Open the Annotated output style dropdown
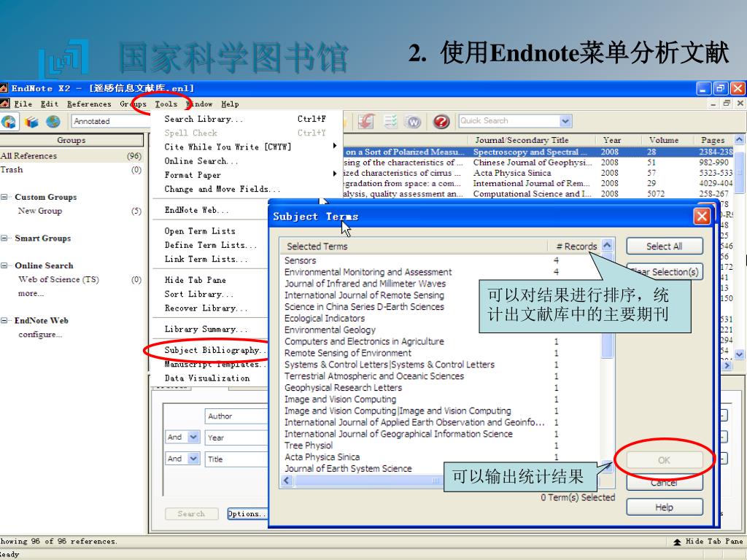This screenshot has height=560, width=747. [111, 121]
